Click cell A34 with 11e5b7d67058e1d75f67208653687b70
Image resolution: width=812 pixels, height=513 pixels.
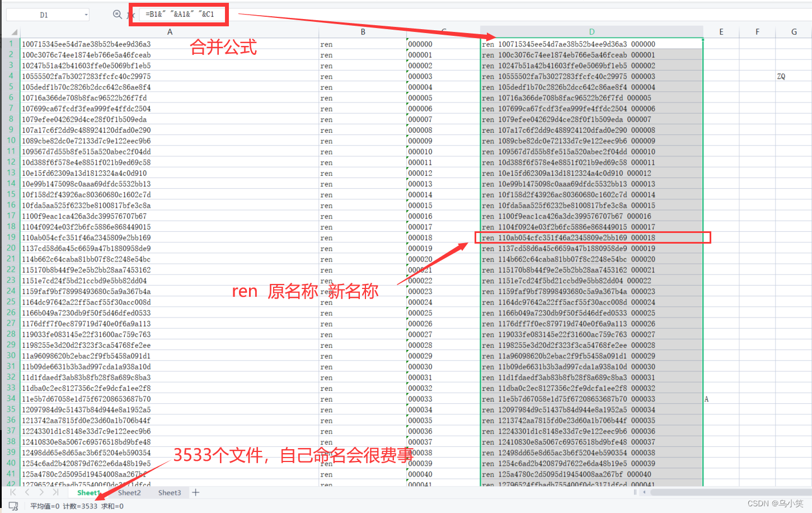pyautogui.click(x=170, y=399)
